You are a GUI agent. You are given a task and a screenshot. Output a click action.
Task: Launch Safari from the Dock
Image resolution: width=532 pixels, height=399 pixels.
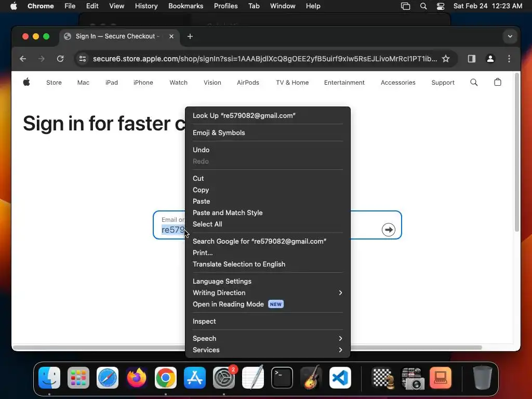[x=108, y=378]
